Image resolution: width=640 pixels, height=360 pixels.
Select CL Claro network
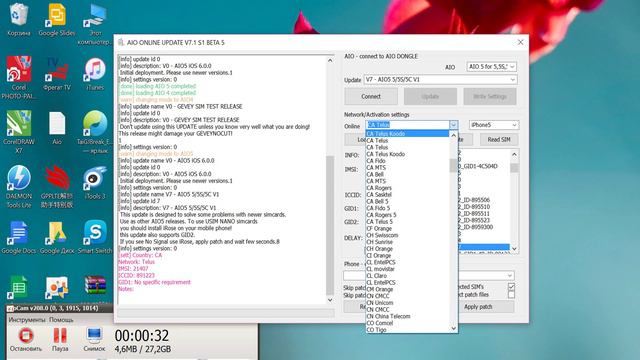(x=407, y=276)
